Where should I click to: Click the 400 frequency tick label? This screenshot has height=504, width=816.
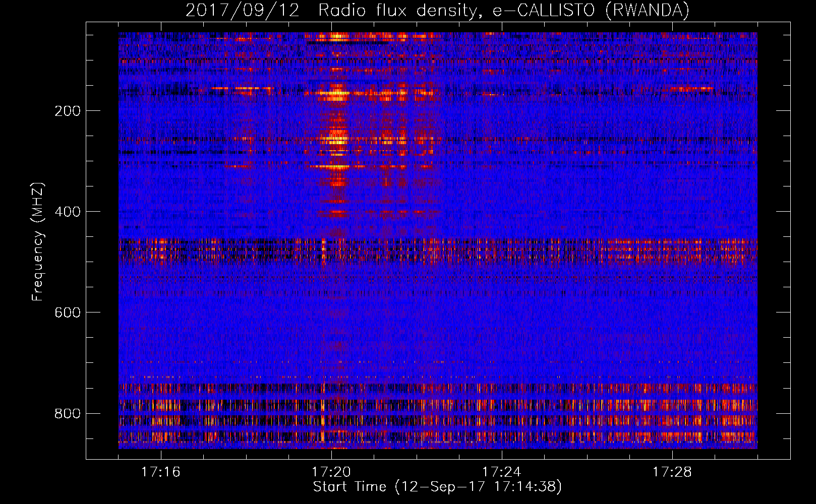pyautogui.click(x=67, y=212)
